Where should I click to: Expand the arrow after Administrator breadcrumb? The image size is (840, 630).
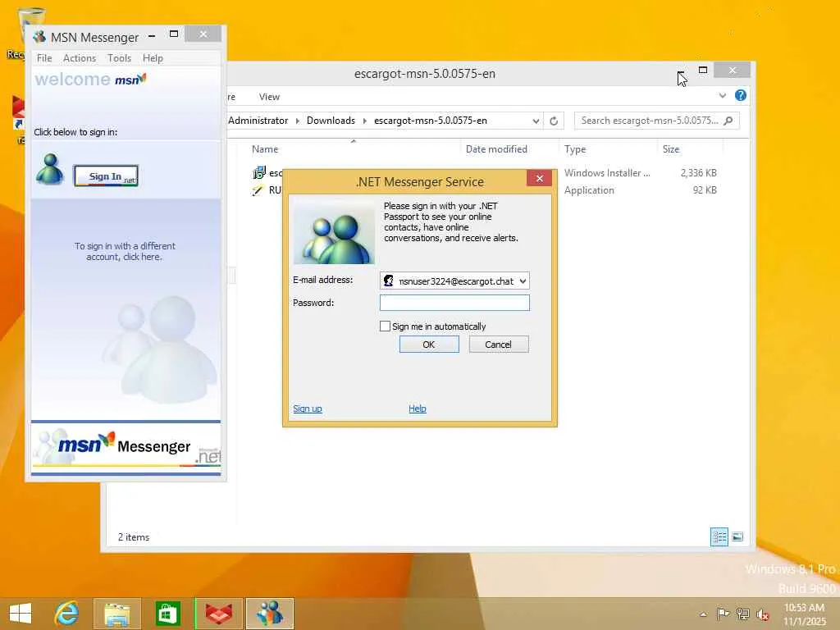tap(297, 121)
